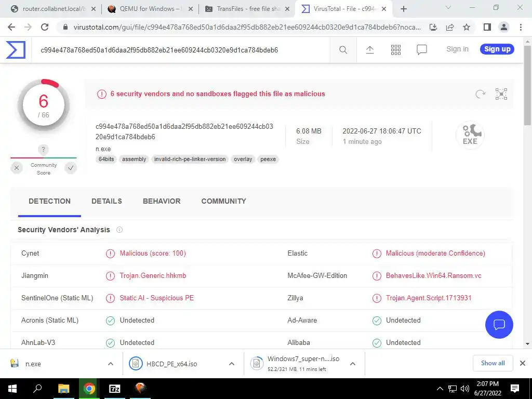Click the EXE file type icon

470,135
